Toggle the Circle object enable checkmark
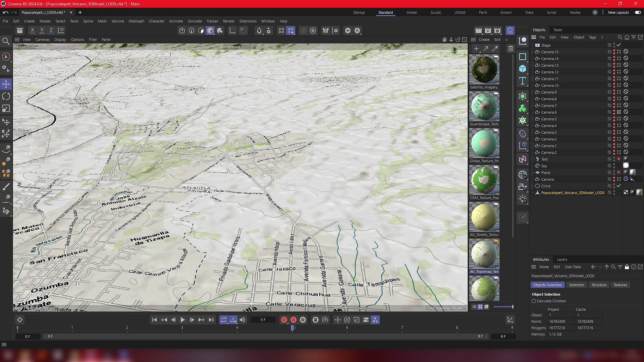 coord(619,186)
